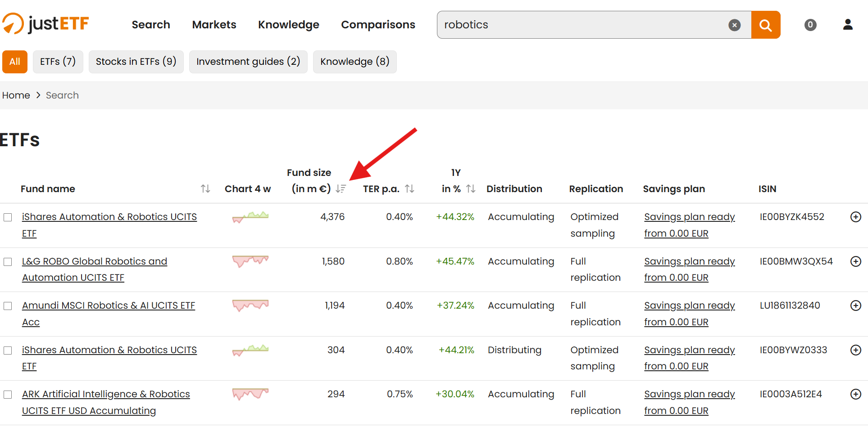Click ISIN text LU1861132840
Screen dimensions: 868x427
790,306
